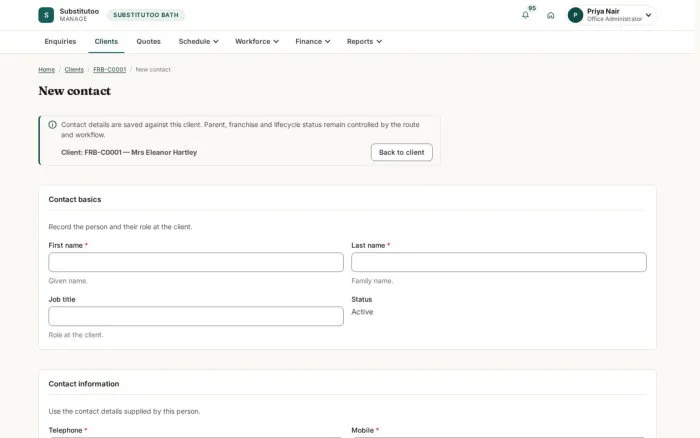The image size is (700, 438).
Task: Open the notifications bell icon
Action: 525,15
